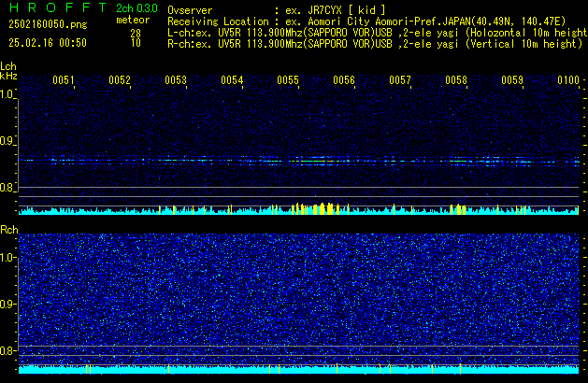
Task: Click the Lch 0.9 kHz axis label
Action: tap(7, 141)
